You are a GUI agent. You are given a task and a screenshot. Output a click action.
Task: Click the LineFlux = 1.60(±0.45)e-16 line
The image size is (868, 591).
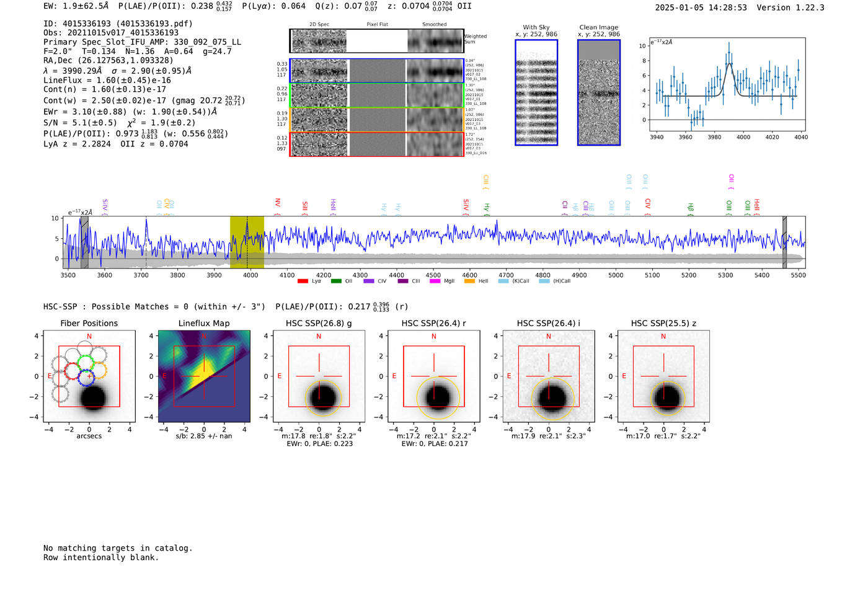107,80
